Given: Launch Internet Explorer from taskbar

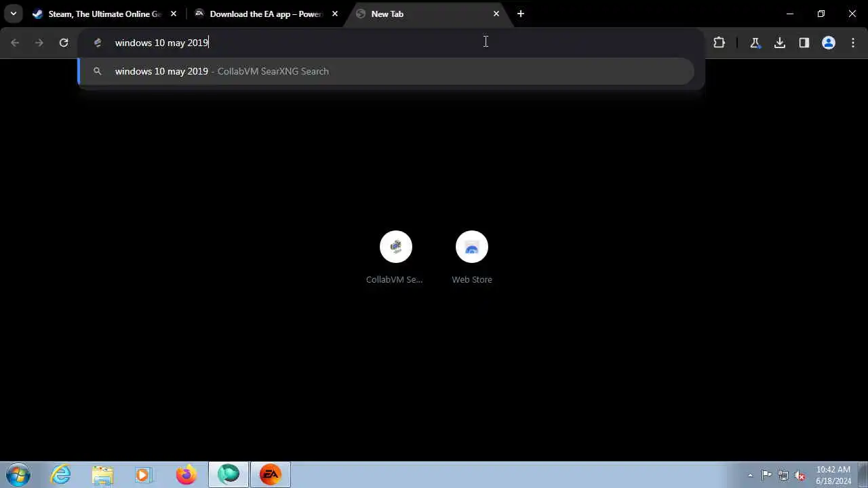Looking at the screenshot, I should [x=62, y=474].
